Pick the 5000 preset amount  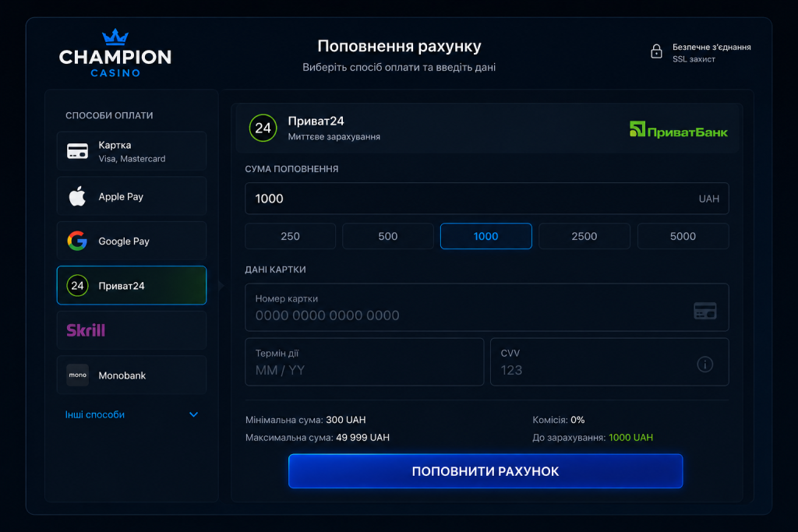[x=683, y=236]
